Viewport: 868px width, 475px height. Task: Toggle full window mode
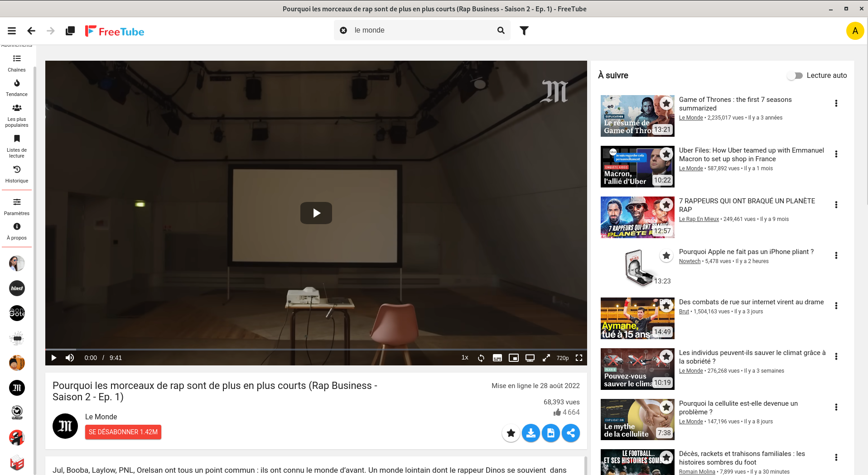(x=546, y=358)
